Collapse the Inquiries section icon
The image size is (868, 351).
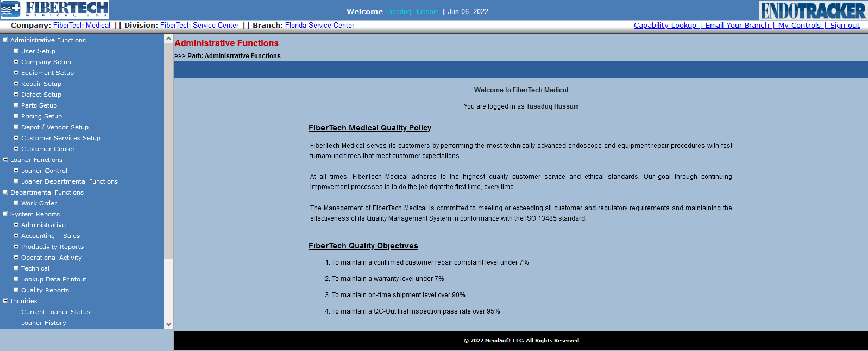pyautogui.click(x=5, y=301)
